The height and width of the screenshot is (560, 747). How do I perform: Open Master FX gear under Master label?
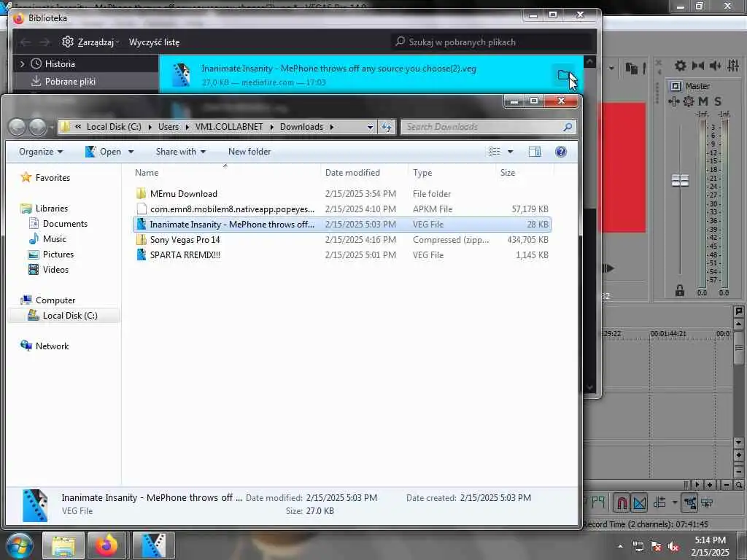click(689, 101)
